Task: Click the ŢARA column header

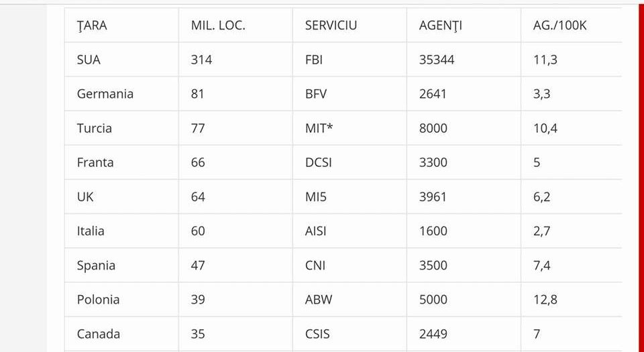Action: (92, 25)
